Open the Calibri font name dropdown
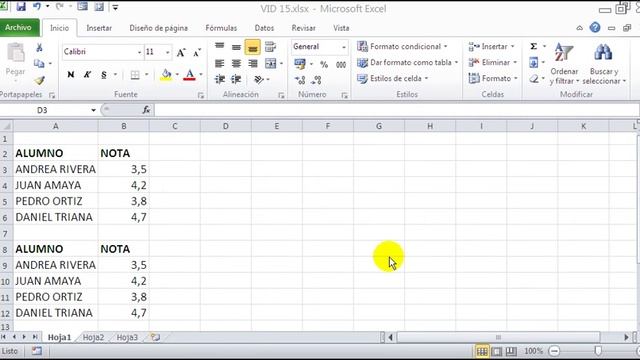Viewport: 640px width, 360px height. point(139,52)
